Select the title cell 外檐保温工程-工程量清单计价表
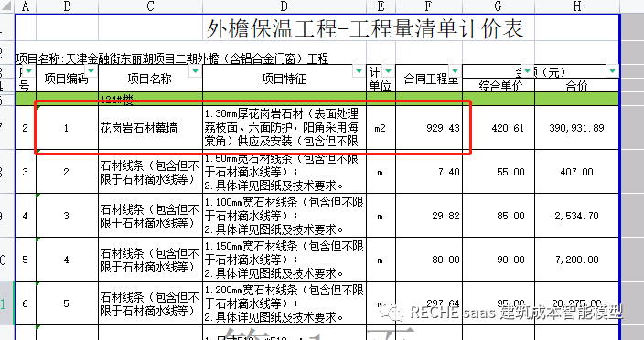Viewport: 644px width, 340px height. (365, 28)
